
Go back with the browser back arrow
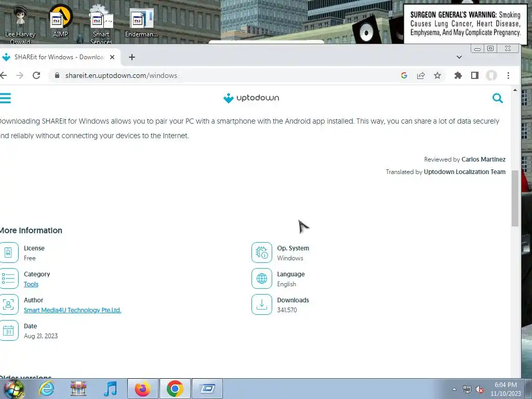tap(4, 75)
